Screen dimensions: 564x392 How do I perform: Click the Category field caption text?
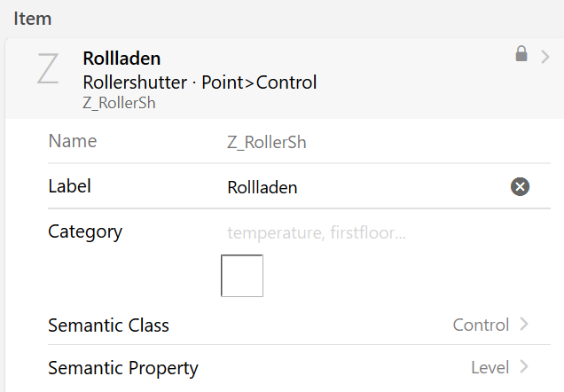(85, 232)
